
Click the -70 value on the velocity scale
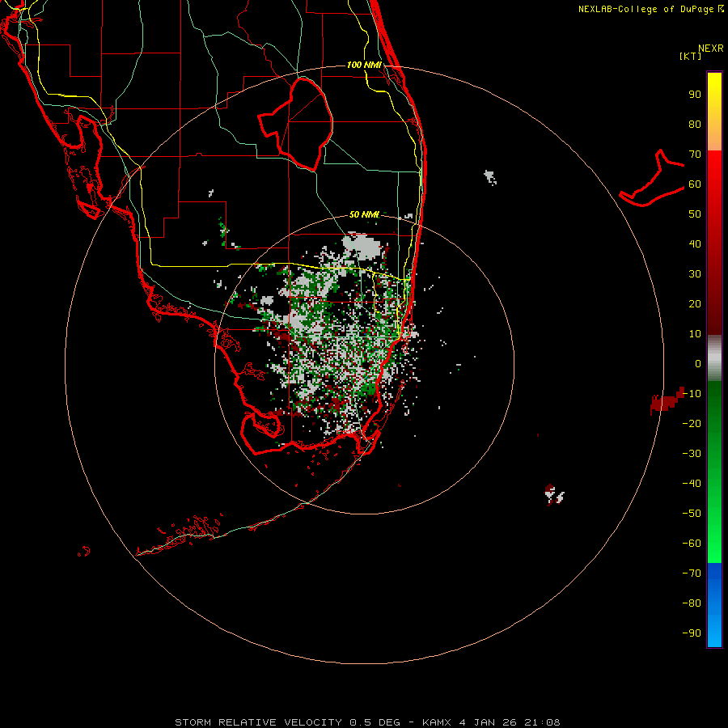click(x=692, y=574)
